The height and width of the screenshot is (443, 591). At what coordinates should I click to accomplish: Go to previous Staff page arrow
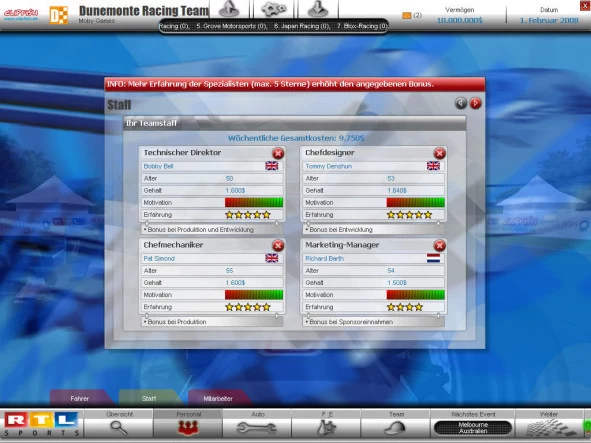point(461,103)
